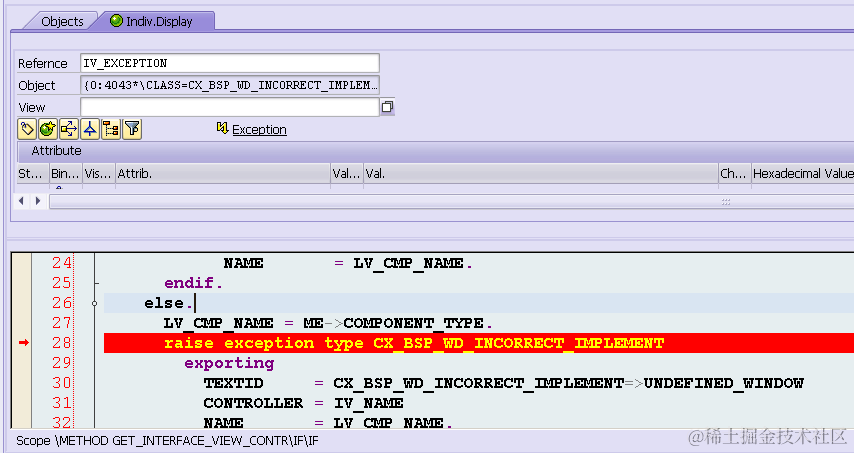Click line number 27 in the gutter

(x=62, y=323)
